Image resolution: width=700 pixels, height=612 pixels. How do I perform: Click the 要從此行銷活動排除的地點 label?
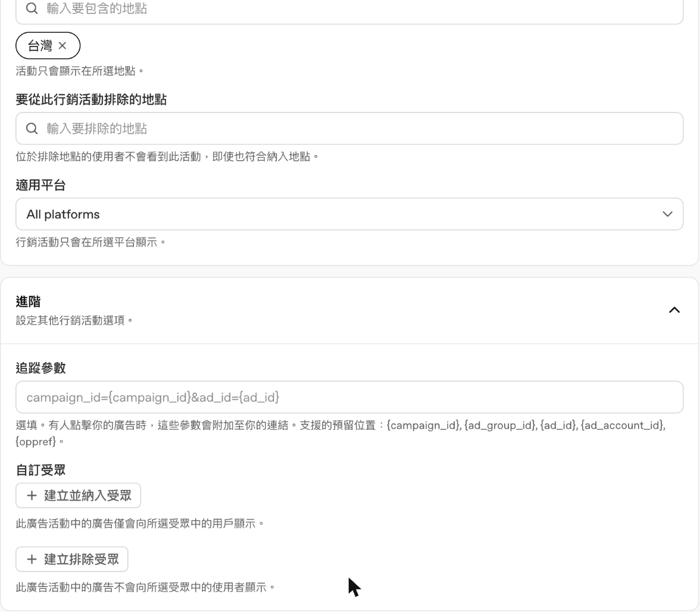point(91,99)
